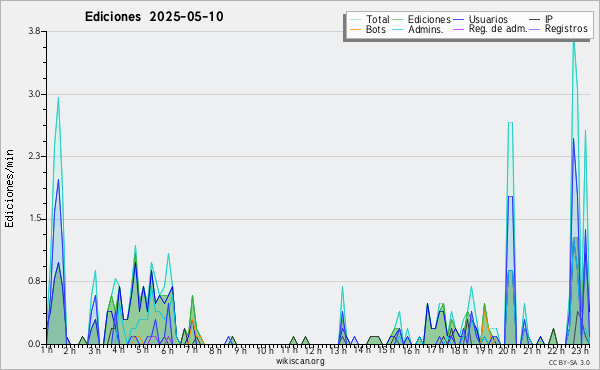Click the 'CC BY-SA 3.0' license text
600x370 pixels.
[x=569, y=362]
